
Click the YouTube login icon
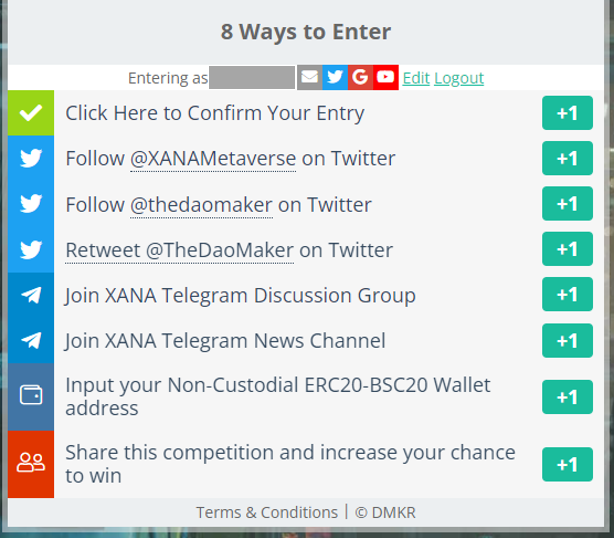pyautogui.click(x=386, y=77)
